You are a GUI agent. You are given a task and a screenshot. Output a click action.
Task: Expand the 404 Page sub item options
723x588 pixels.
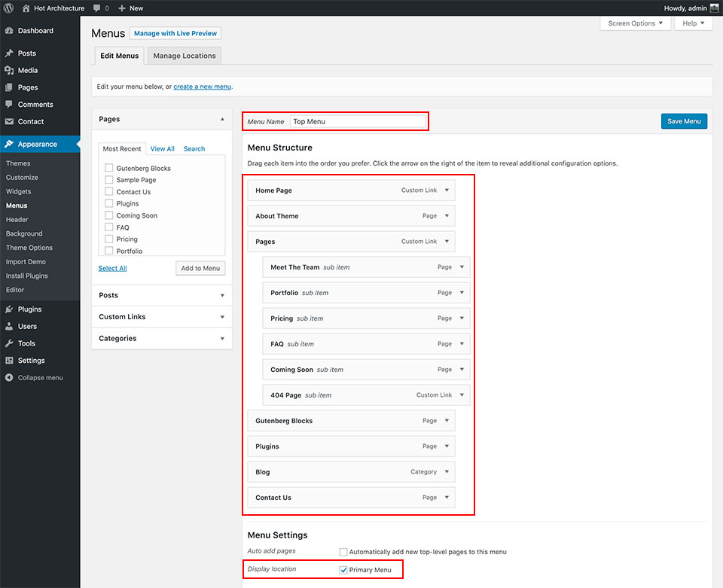click(x=462, y=395)
